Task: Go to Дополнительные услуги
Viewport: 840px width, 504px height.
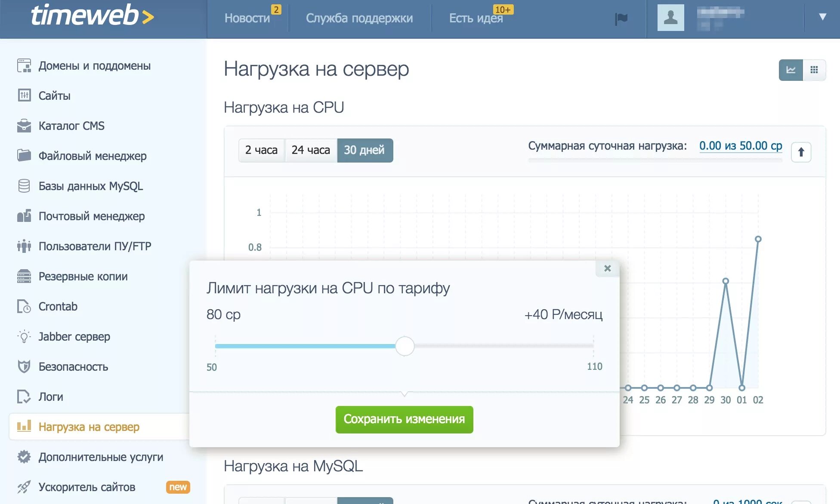Action: click(101, 457)
